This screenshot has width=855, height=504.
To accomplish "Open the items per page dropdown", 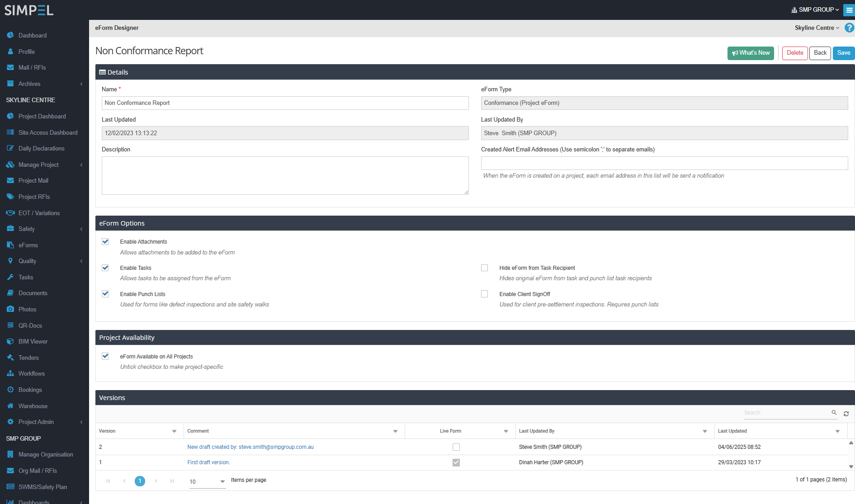I will tap(208, 481).
